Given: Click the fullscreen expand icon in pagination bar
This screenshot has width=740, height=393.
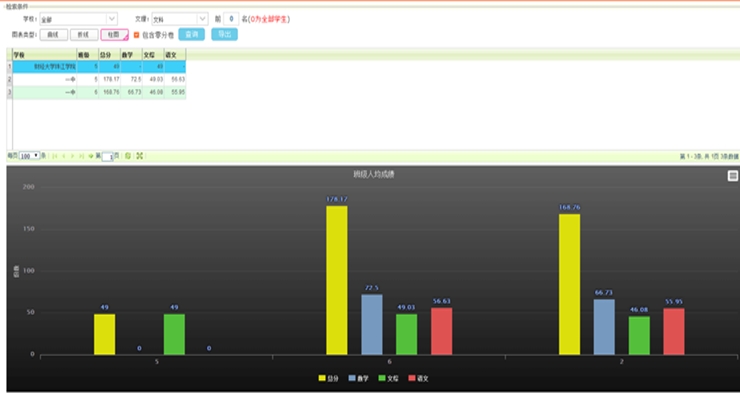Looking at the screenshot, I should 140,156.
